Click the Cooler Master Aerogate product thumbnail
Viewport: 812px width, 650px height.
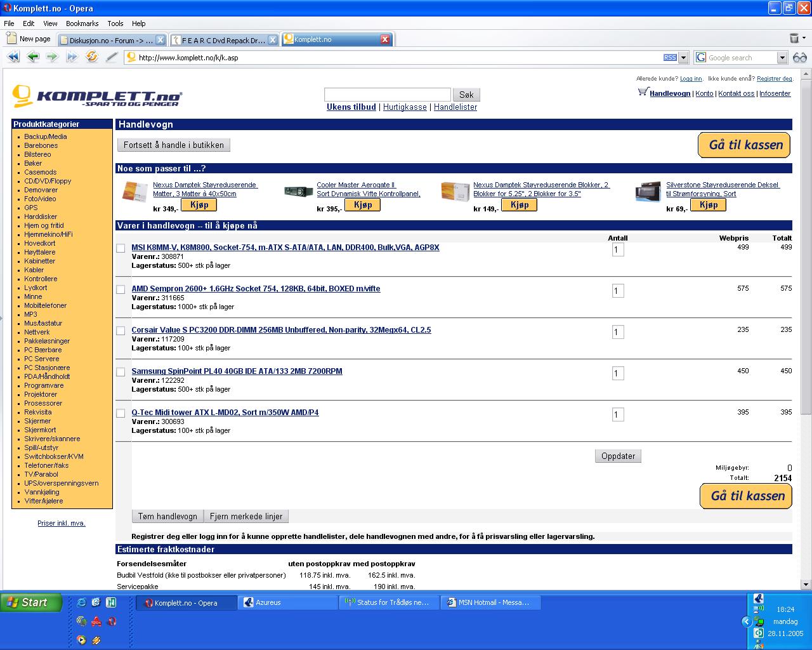298,192
